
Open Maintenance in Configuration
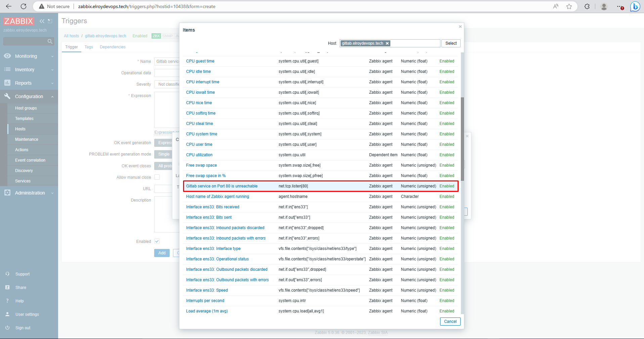click(27, 139)
